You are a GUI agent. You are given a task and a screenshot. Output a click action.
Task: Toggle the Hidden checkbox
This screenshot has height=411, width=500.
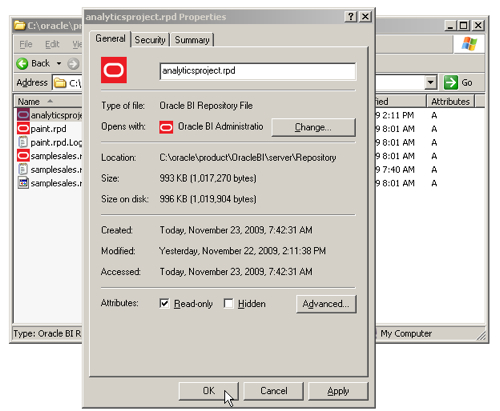click(x=228, y=303)
